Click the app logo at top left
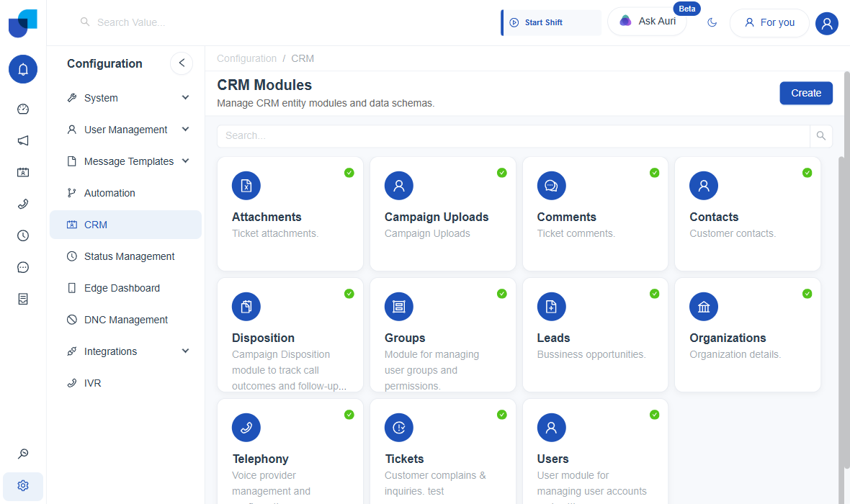This screenshot has width=850, height=504. coord(23,23)
